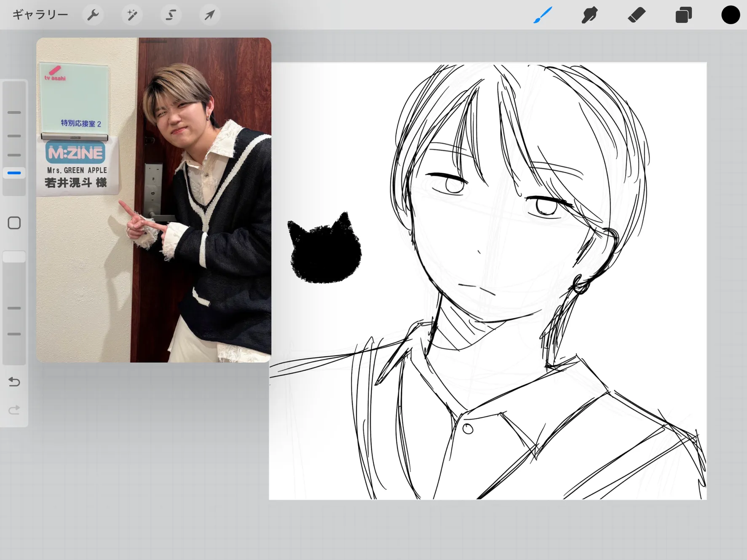747x560 pixels.
Task: Open the black color picker circle
Action: click(x=731, y=15)
